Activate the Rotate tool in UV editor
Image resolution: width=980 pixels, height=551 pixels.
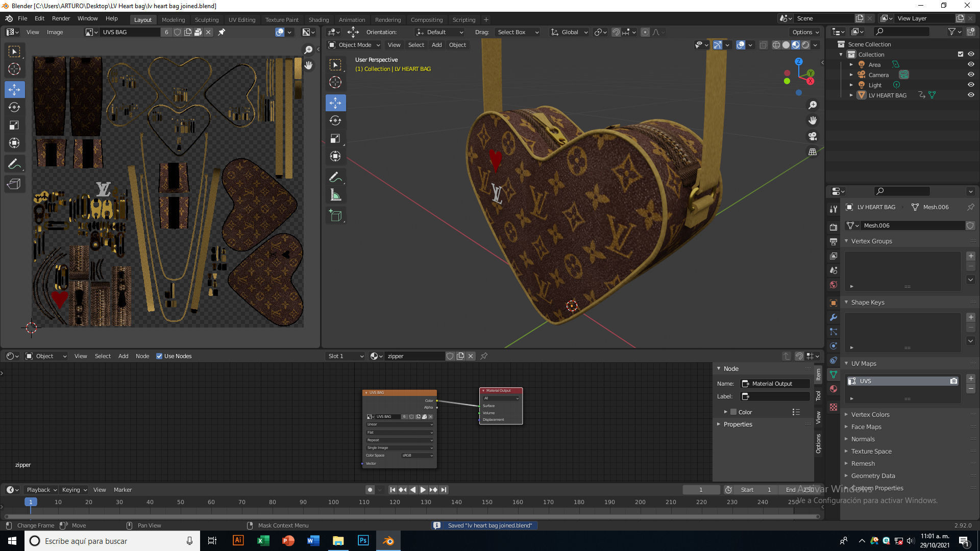(14, 107)
